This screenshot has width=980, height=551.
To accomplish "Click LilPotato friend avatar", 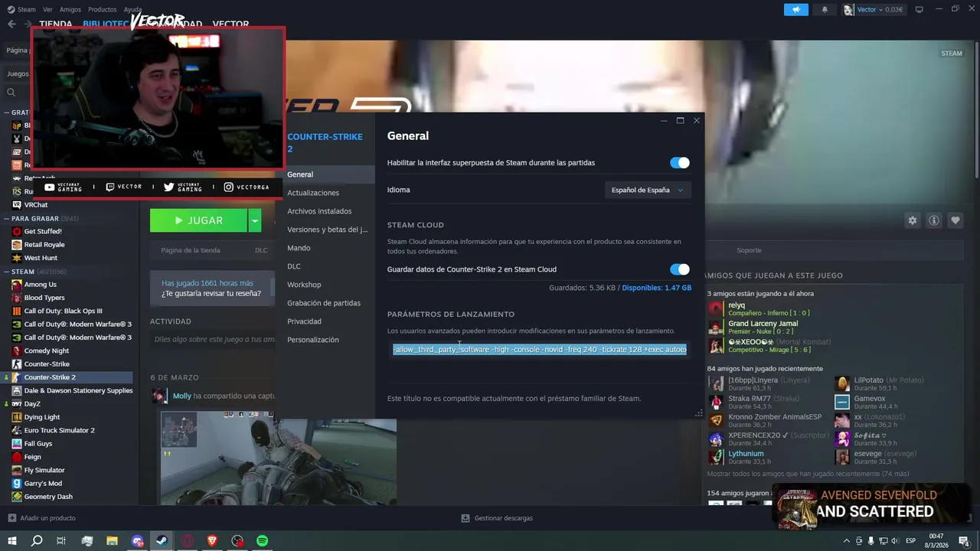I will (842, 383).
